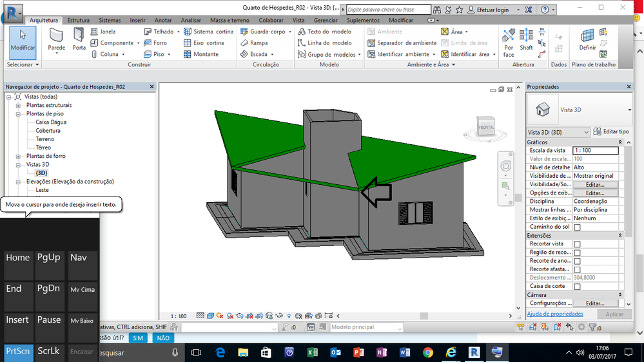Click the Por face opening icon
Image resolution: width=644 pixels, height=362 pixels.
pyautogui.click(x=509, y=43)
